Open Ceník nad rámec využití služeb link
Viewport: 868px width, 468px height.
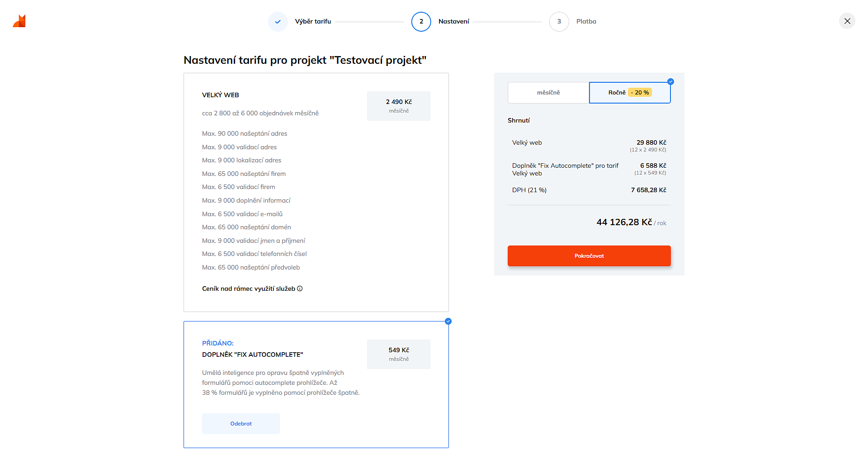[x=248, y=288]
